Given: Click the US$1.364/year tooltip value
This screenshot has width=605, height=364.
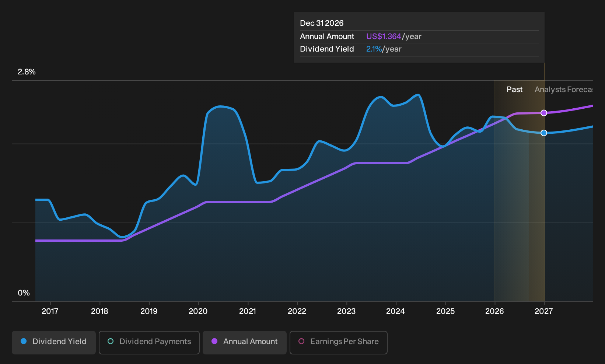Looking at the screenshot, I should [x=394, y=36].
